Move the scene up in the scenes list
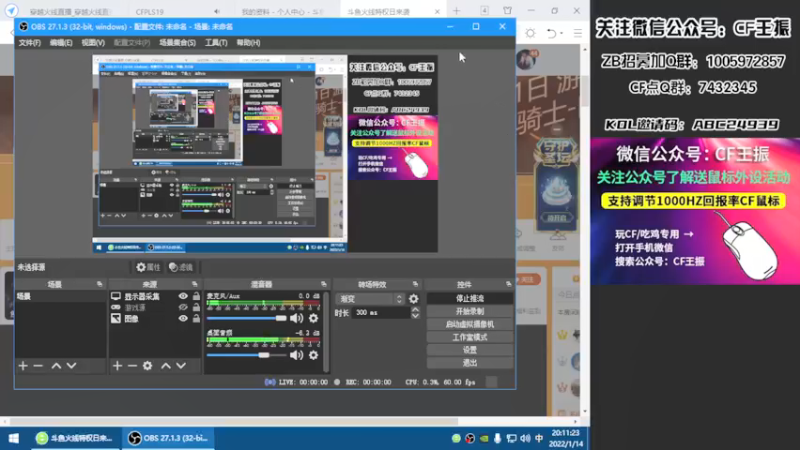Image resolution: width=800 pixels, height=450 pixels. tap(56, 366)
